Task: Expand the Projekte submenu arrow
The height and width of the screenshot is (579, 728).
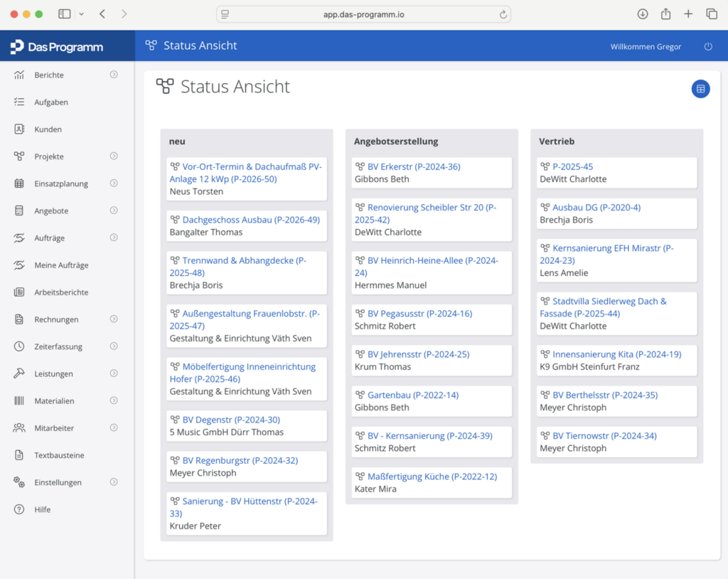Action: point(114,156)
